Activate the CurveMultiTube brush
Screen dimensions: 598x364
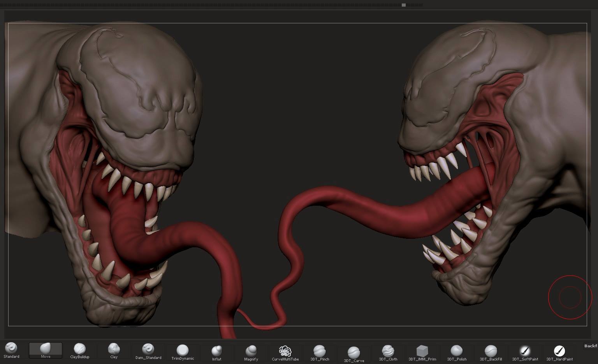point(285,353)
